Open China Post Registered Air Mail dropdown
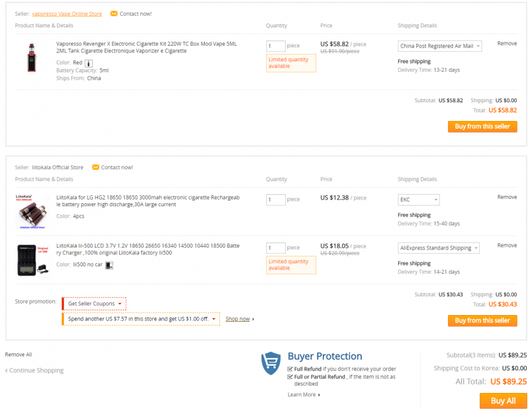This screenshot has width=532, height=413. coord(440,46)
